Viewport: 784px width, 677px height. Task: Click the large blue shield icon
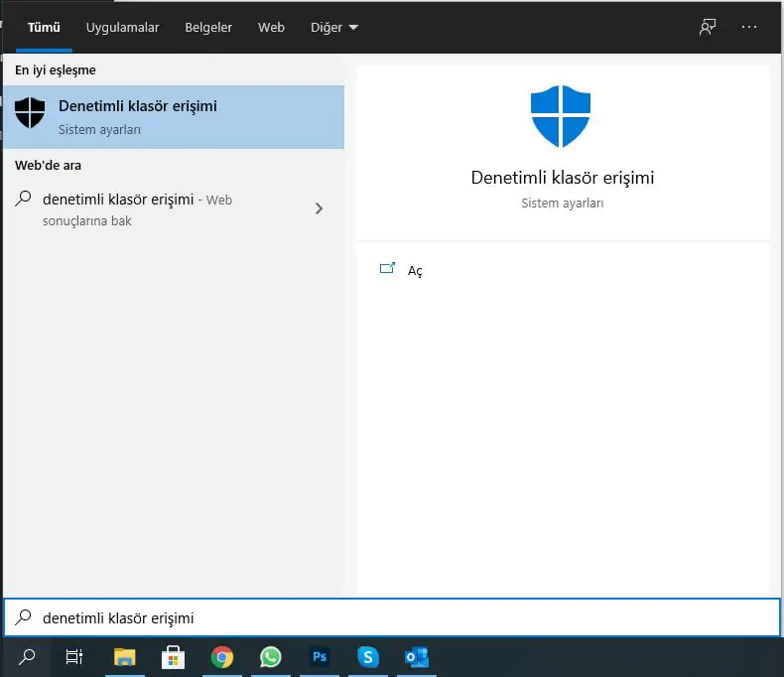click(561, 115)
